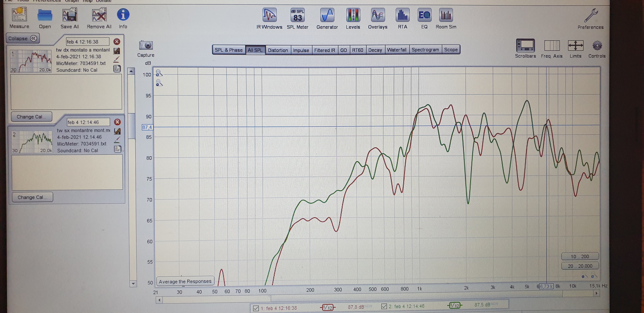644x313 pixels.
Task: Open the Impulse tab
Action: (301, 50)
